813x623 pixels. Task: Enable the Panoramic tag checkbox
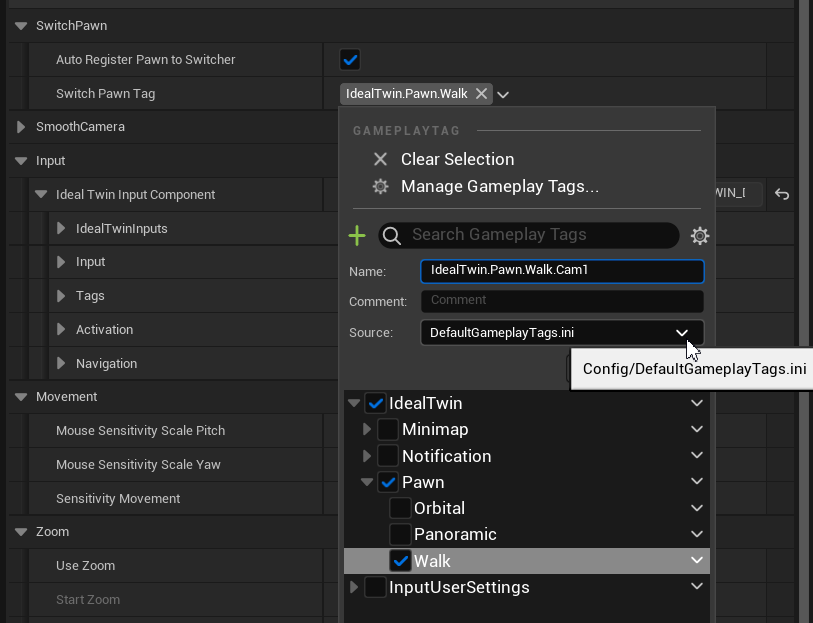400,534
